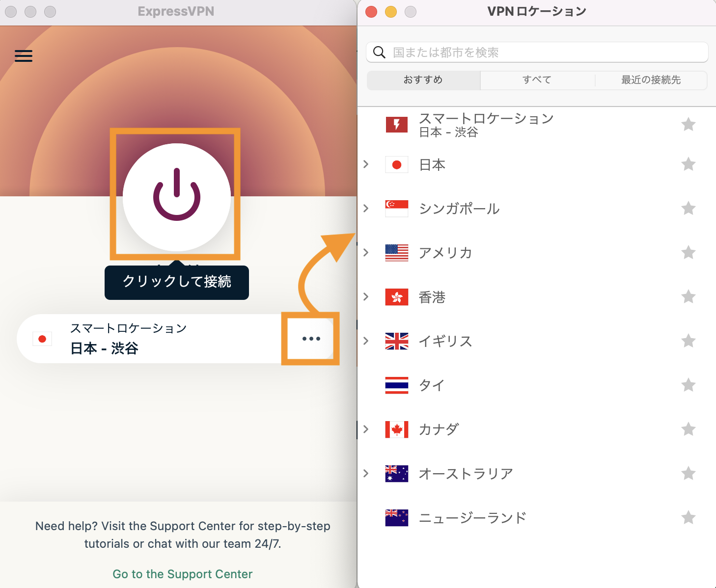Viewport: 716px width, 588px height.
Task: Click the New Zealand flag icon
Action: pos(397,518)
